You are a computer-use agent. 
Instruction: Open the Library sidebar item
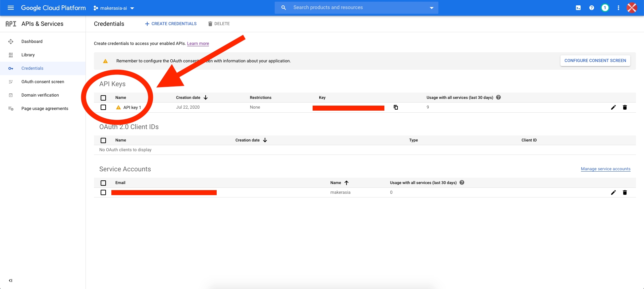coord(28,55)
